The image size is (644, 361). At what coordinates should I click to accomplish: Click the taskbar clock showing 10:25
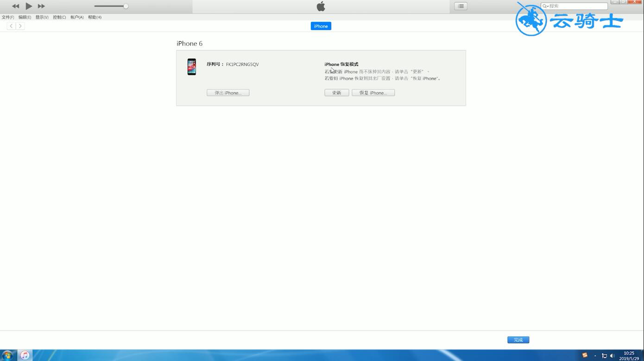pyautogui.click(x=629, y=355)
